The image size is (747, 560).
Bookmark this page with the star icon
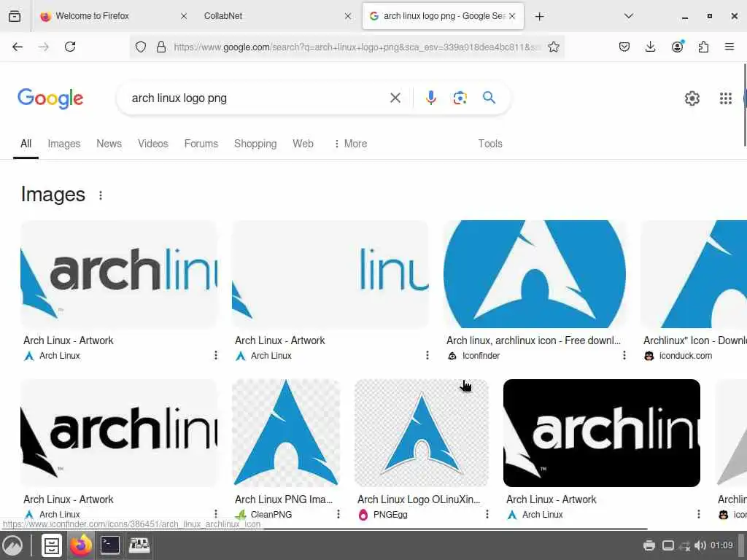click(553, 47)
